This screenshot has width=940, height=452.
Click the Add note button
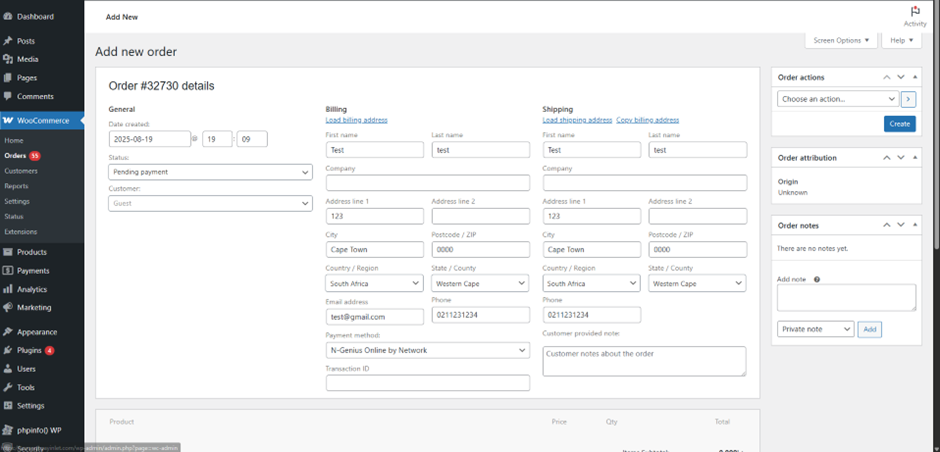(870, 329)
